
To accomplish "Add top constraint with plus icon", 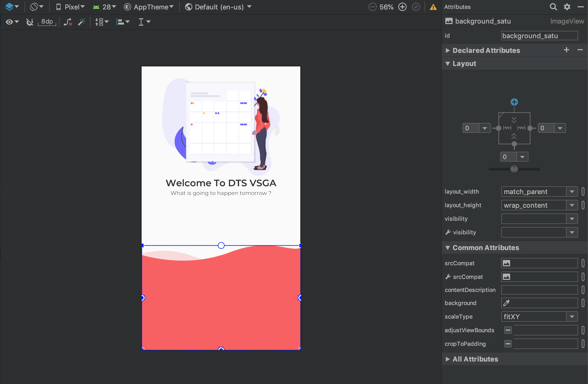I will 514,102.
